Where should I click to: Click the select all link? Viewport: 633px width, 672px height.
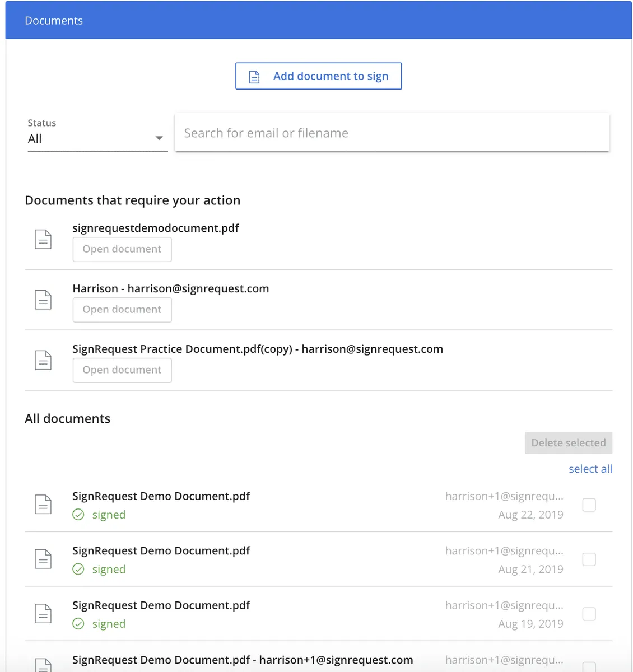click(590, 469)
